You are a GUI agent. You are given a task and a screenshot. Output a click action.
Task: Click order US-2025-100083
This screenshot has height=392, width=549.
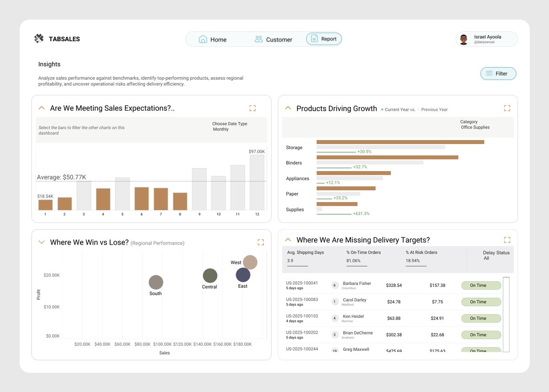pos(302,300)
